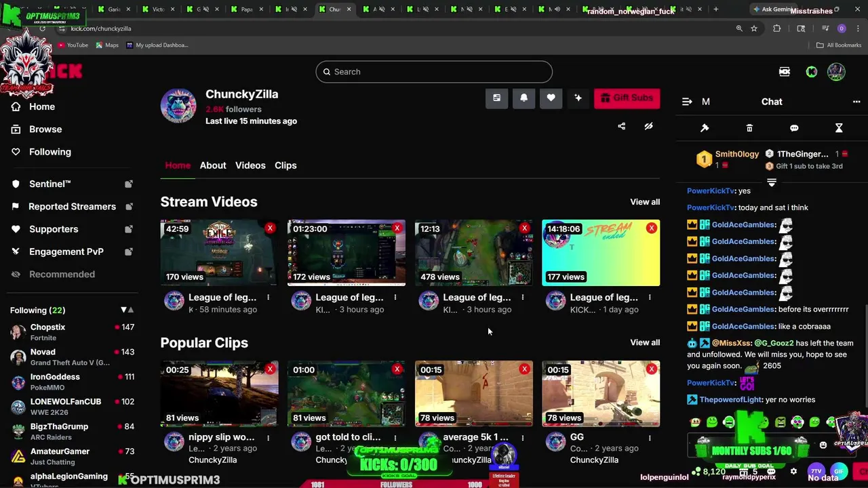Image resolution: width=868 pixels, height=488 pixels.
Task: View all Popular Clips
Action: point(645,342)
